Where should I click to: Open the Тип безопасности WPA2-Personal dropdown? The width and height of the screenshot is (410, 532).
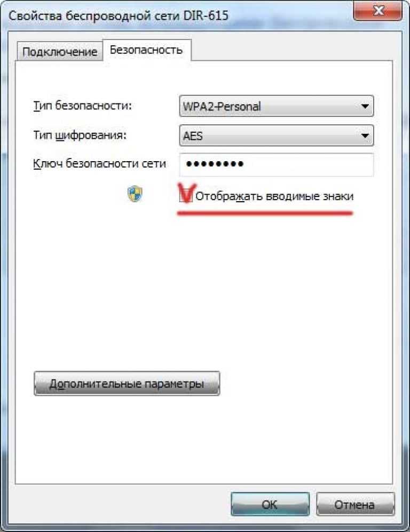[x=277, y=106]
